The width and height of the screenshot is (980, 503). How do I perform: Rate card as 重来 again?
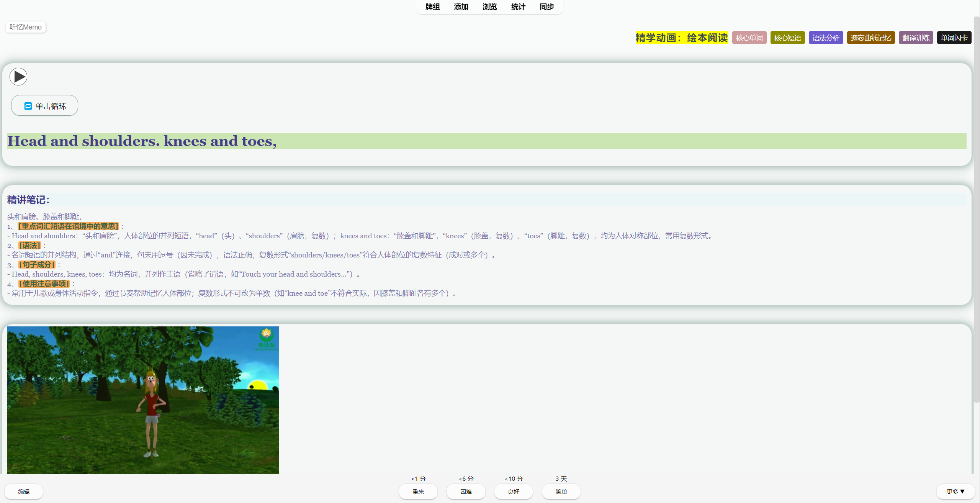click(x=418, y=492)
